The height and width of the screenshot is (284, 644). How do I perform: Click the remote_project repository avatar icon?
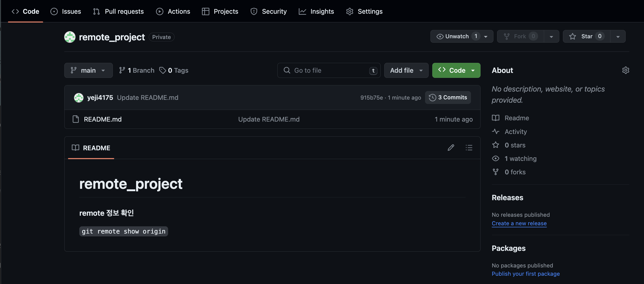tap(70, 37)
